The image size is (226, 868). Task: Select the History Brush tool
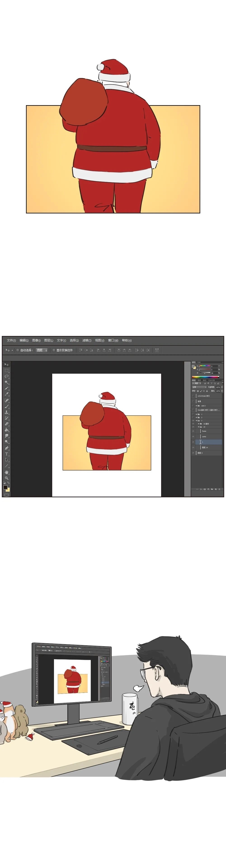[x=6, y=418]
